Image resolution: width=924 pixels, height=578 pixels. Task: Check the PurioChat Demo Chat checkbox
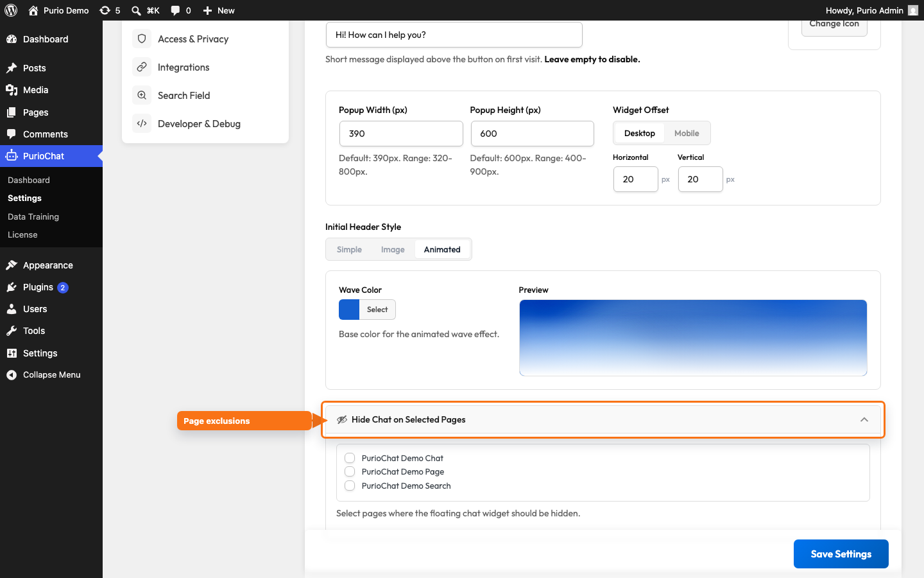click(350, 458)
